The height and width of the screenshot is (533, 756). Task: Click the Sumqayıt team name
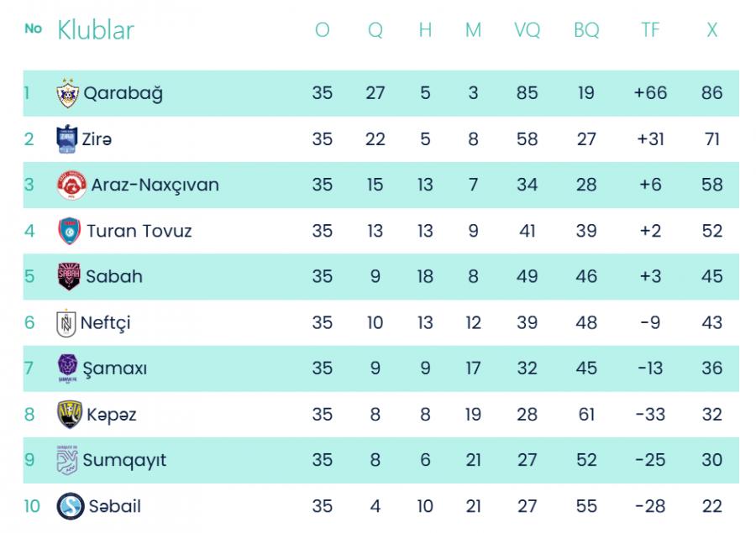(x=124, y=461)
